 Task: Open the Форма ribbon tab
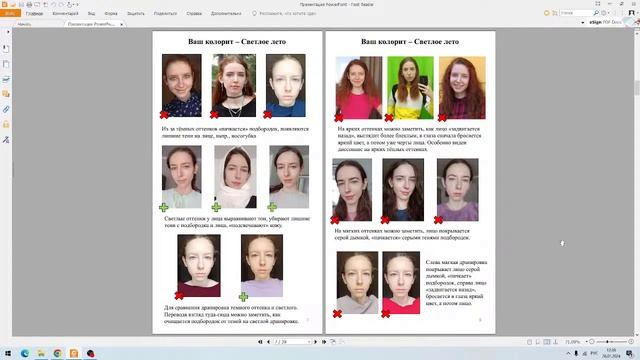tap(111, 13)
